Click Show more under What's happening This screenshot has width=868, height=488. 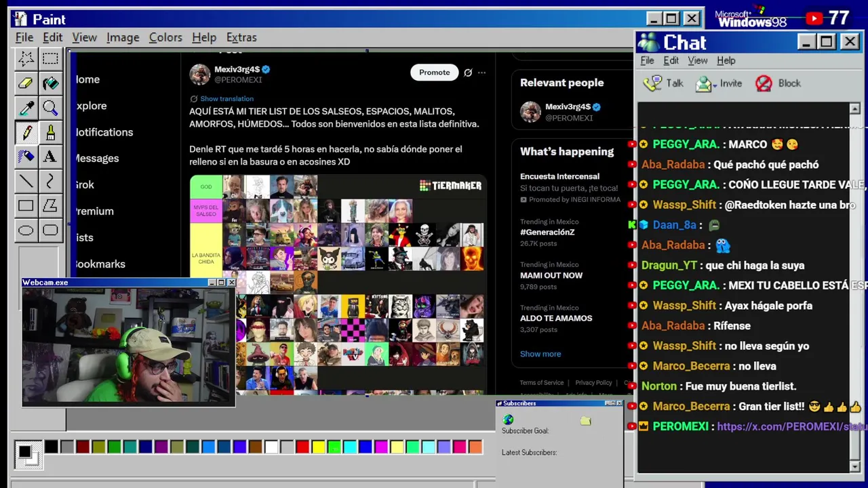540,354
